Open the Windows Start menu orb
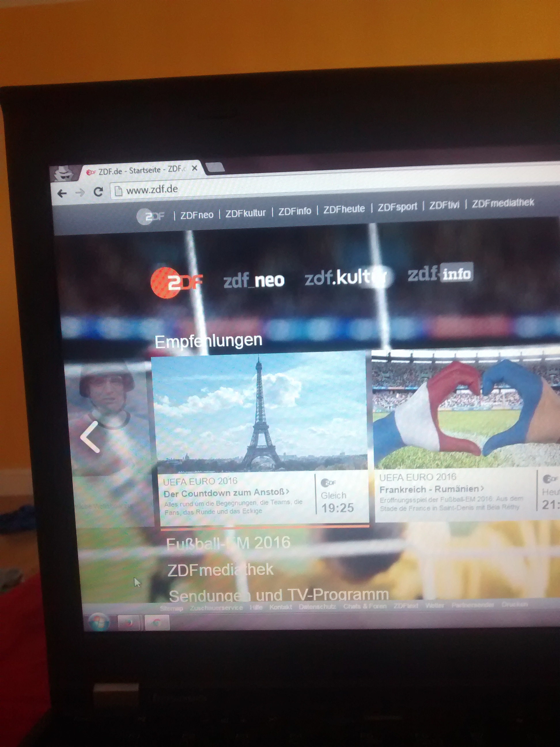The image size is (560, 747). coord(99,622)
